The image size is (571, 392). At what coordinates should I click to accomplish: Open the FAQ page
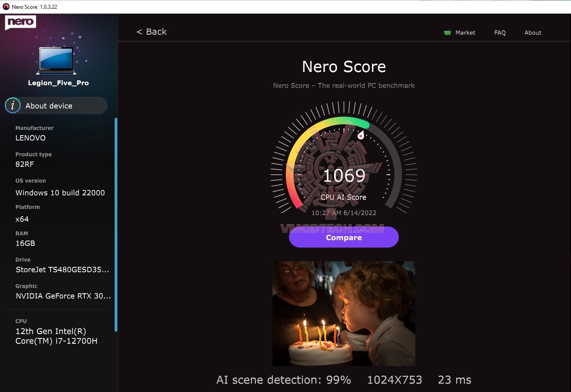point(500,32)
